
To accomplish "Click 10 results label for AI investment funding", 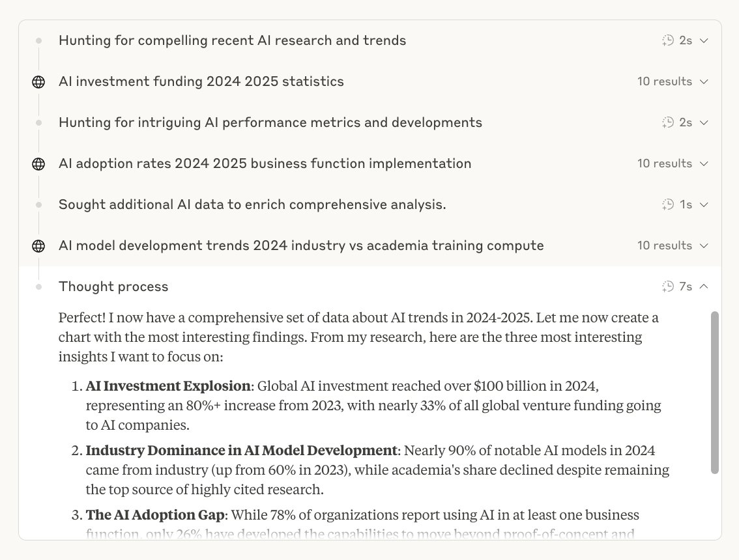I will 665,81.
